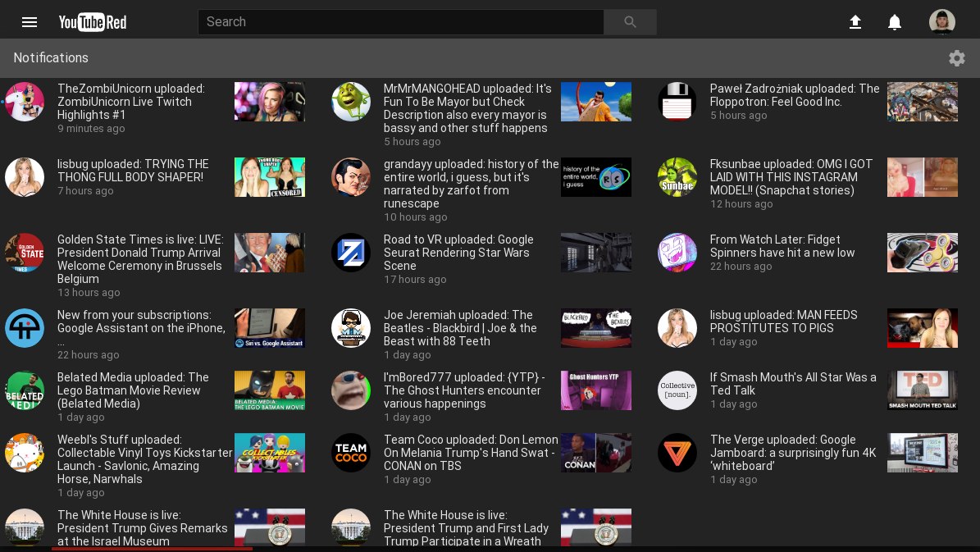Open TheZombiUnicorn channel avatar
The image size is (980, 552).
click(25, 101)
